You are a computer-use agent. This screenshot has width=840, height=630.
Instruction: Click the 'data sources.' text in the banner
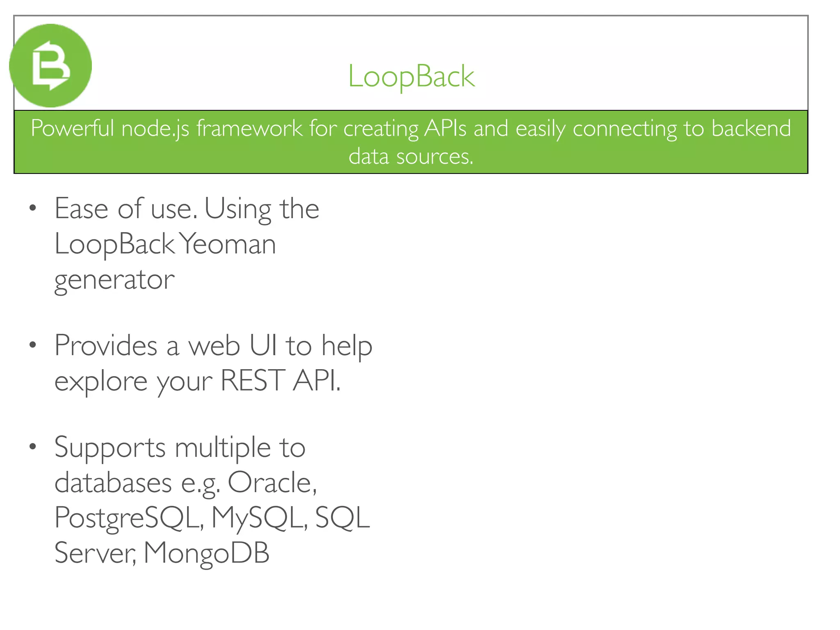(411, 156)
